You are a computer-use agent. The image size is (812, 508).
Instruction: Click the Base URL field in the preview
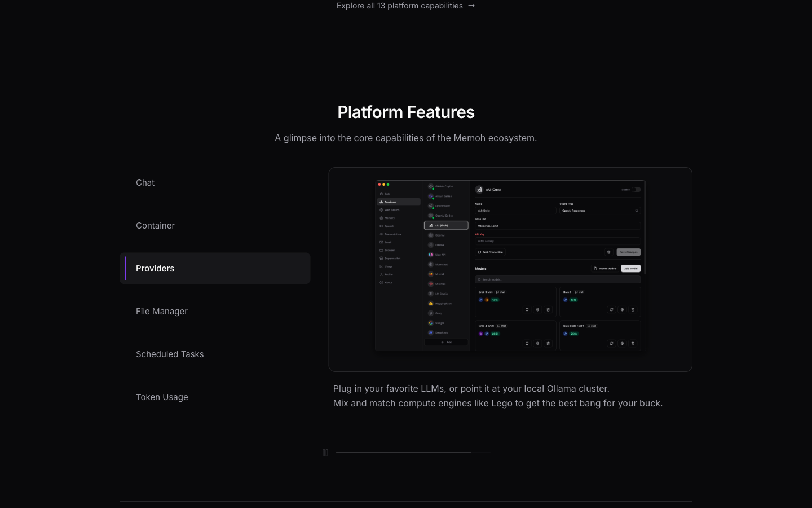[x=558, y=226]
